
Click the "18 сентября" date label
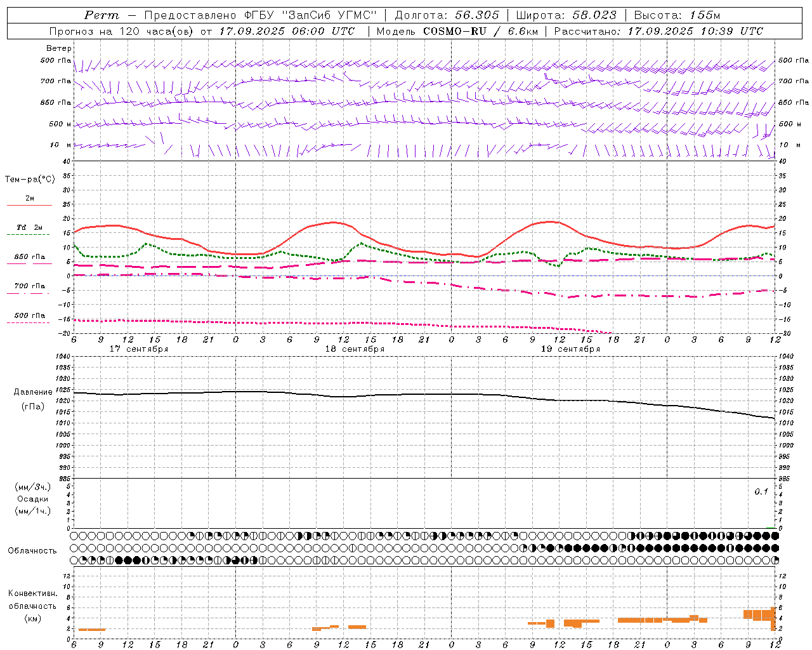point(355,349)
